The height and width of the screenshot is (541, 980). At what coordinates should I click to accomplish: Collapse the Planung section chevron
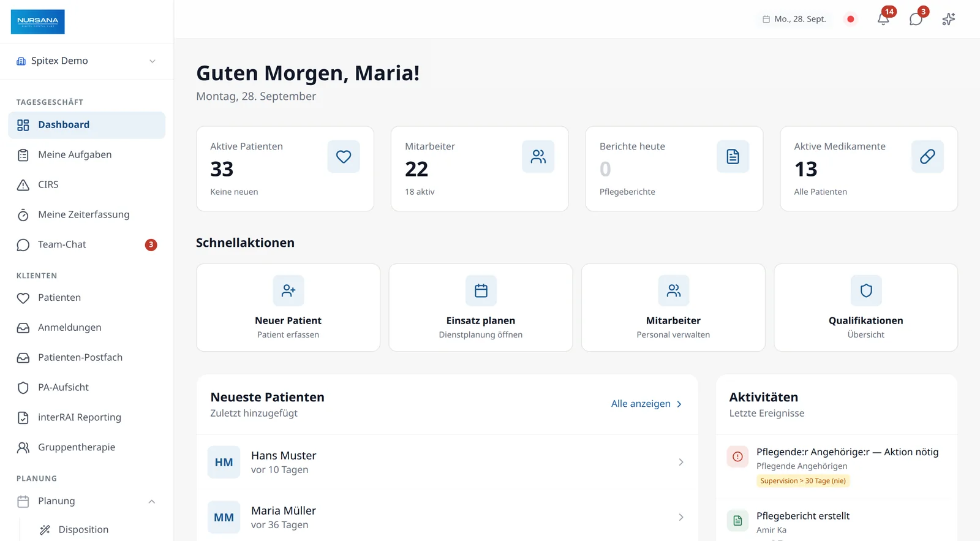pyautogui.click(x=152, y=501)
